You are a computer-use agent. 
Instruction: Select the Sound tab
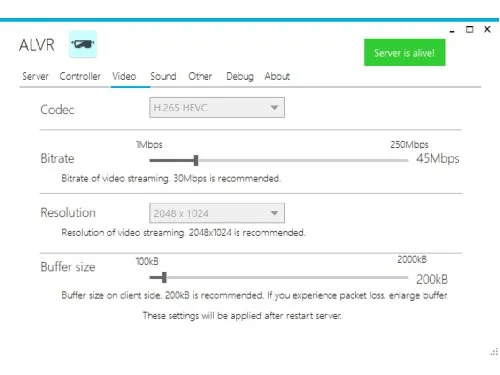click(x=163, y=76)
